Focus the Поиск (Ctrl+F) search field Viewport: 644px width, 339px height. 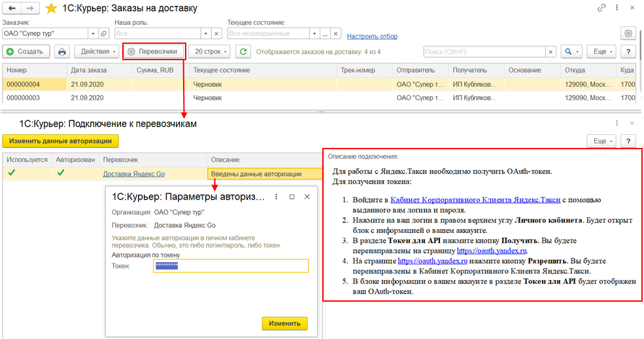tap(484, 52)
